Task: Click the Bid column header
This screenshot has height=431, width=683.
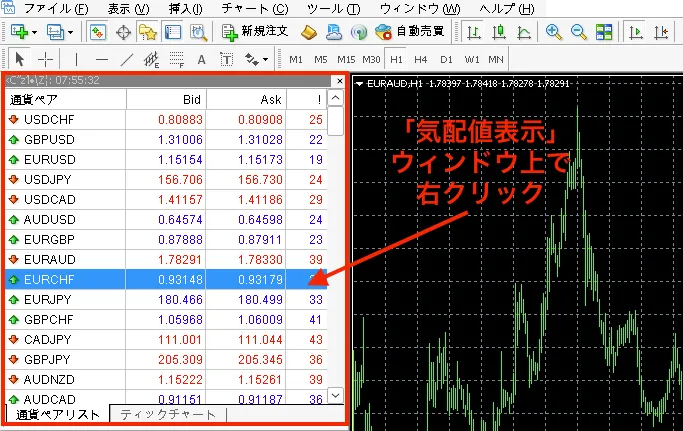Action: (x=166, y=99)
